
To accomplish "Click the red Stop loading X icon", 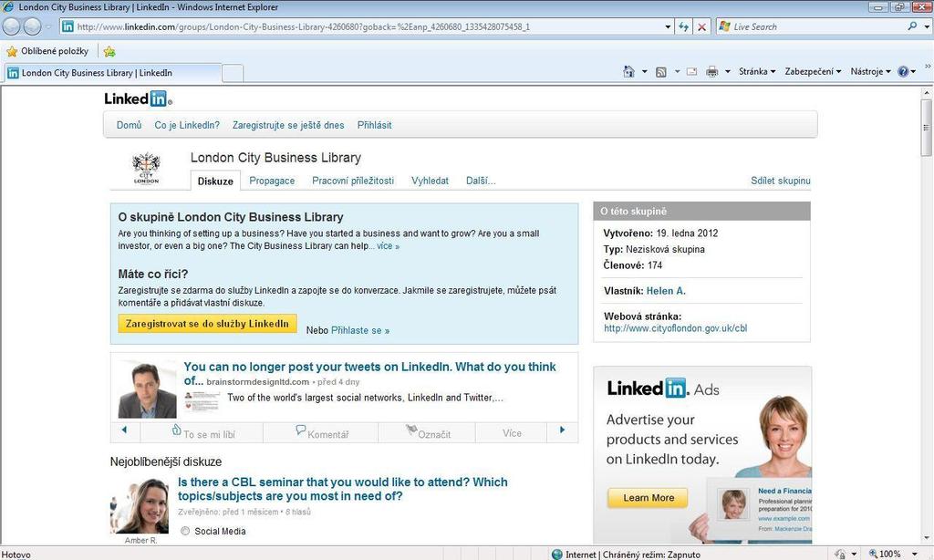I will [x=702, y=26].
